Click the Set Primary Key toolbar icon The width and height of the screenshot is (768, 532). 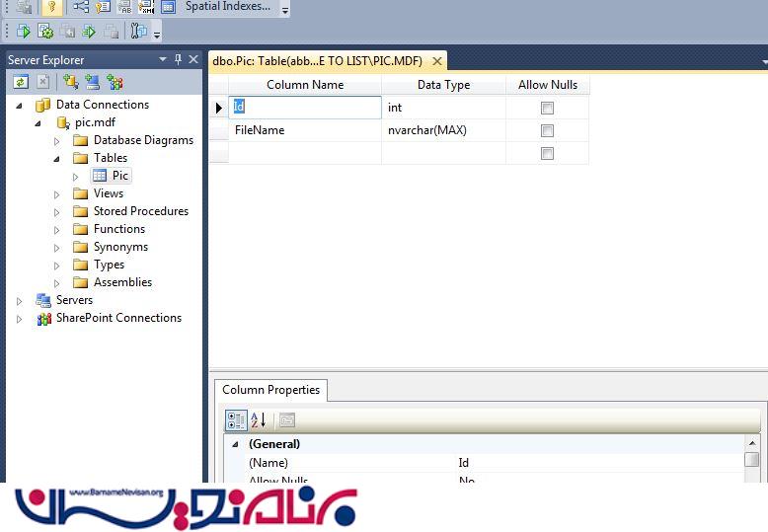tap(51, 7)
